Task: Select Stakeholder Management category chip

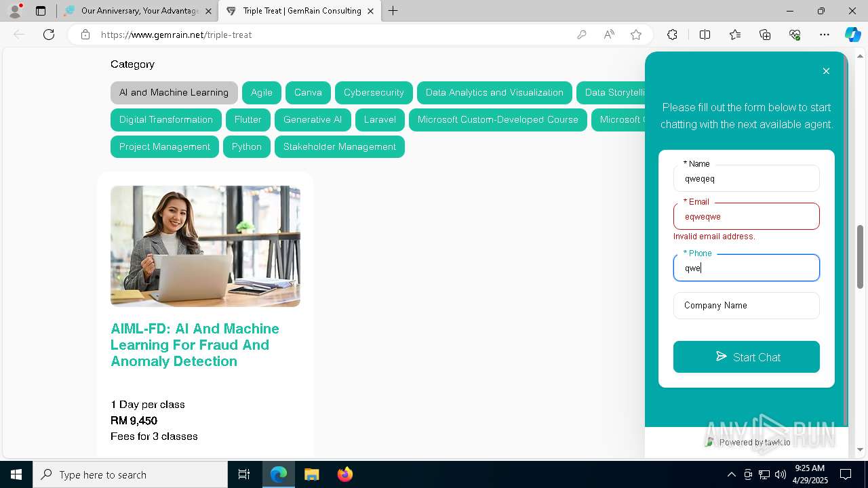Action: pos(340,147)
